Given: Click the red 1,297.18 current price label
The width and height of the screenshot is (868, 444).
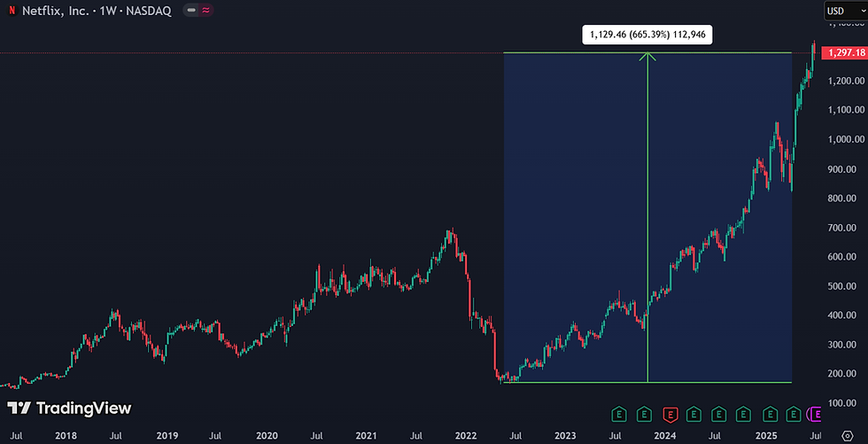Looking at the screenshot, I should (x=843, y=52).
